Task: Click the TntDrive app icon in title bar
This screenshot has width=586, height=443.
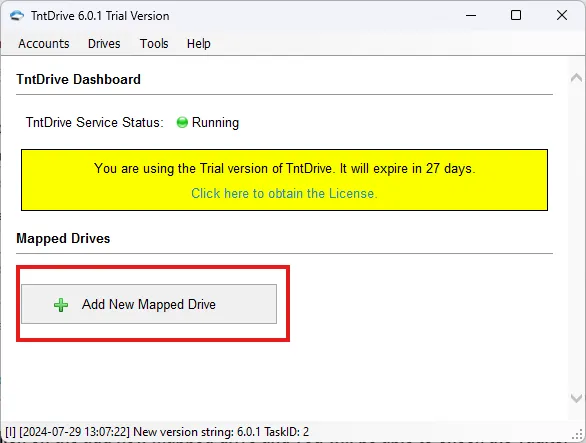Action: pyautogui.click(x=17, y=16)
